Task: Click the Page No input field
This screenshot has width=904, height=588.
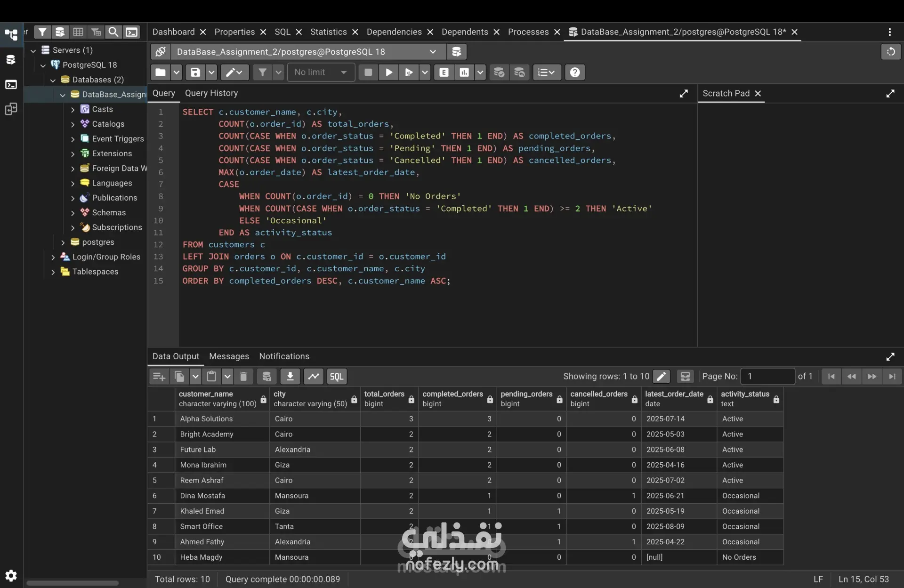Action: [767, 376]
